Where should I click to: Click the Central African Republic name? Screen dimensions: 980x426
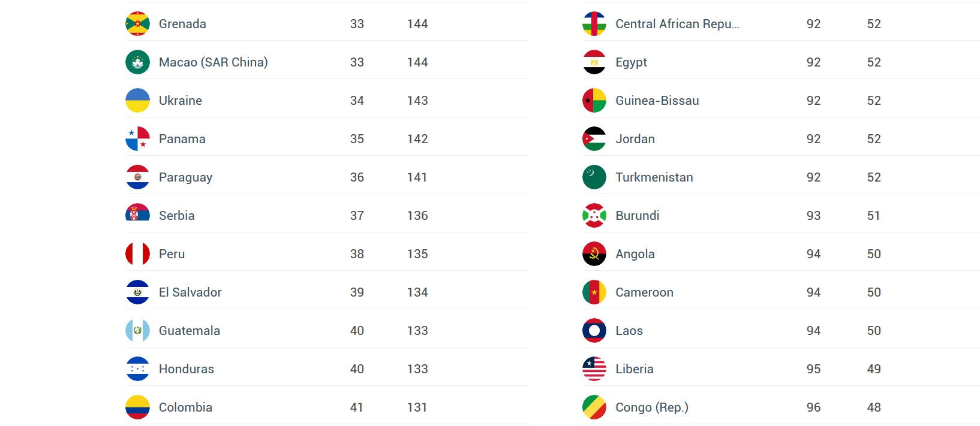coord(677,24)
